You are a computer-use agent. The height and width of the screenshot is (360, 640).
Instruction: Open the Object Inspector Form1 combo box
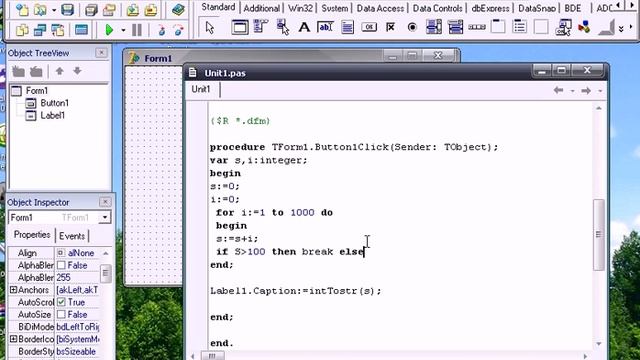(104, 217)
